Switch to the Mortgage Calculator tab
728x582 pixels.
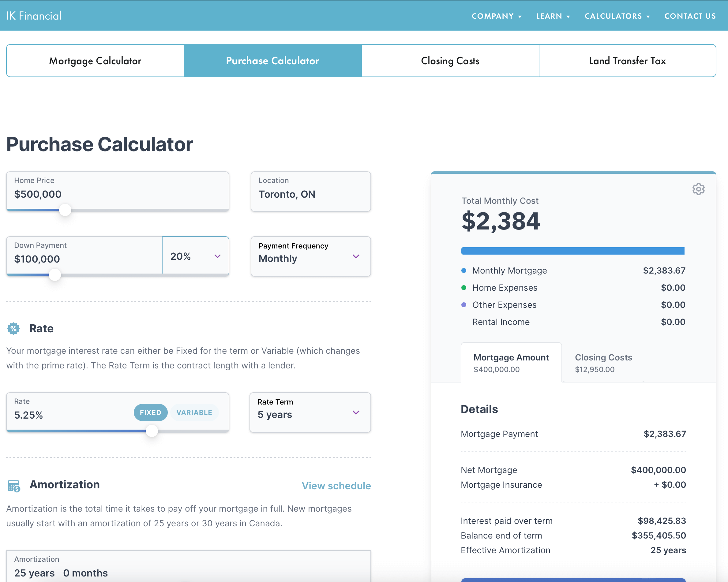(95, 60)
